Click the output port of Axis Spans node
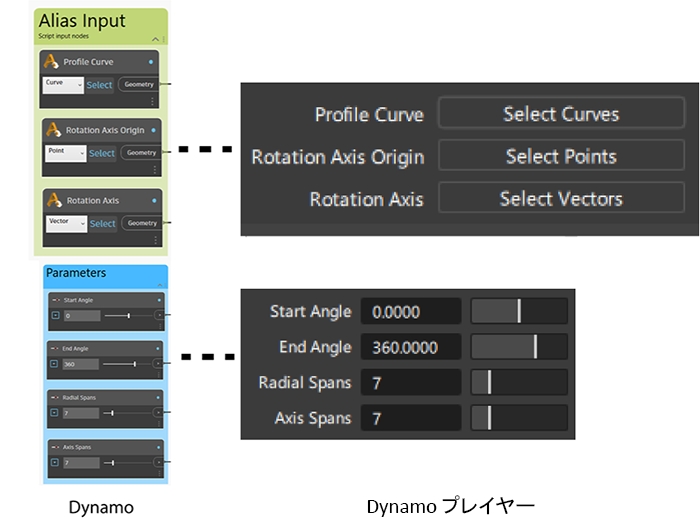Screen dimensions: 700x518 tap(158, 462)
